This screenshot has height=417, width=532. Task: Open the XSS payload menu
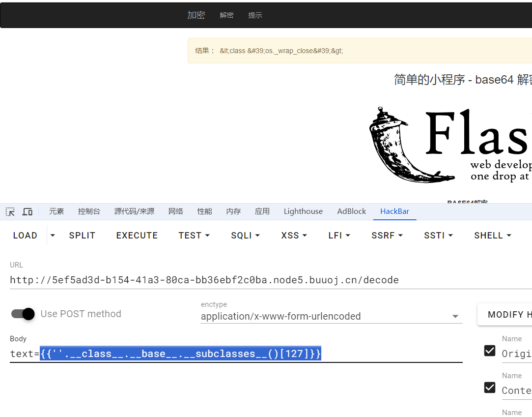coord(294,236)
